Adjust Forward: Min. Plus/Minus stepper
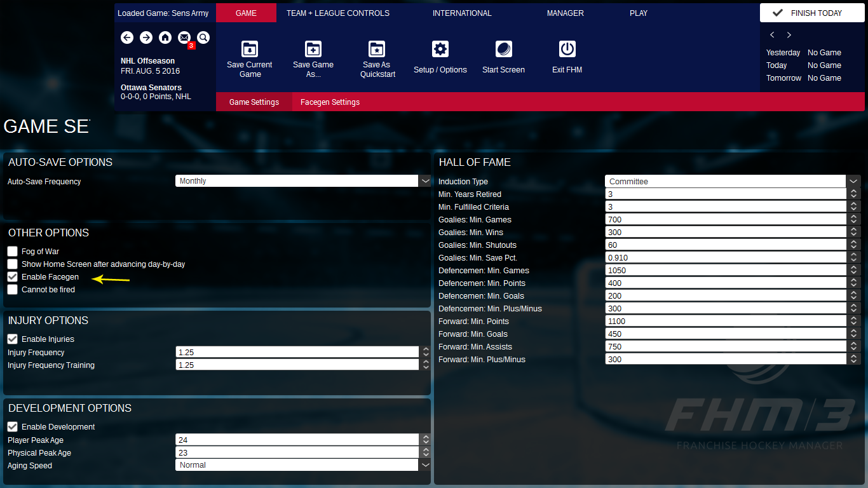 (855, 359)
